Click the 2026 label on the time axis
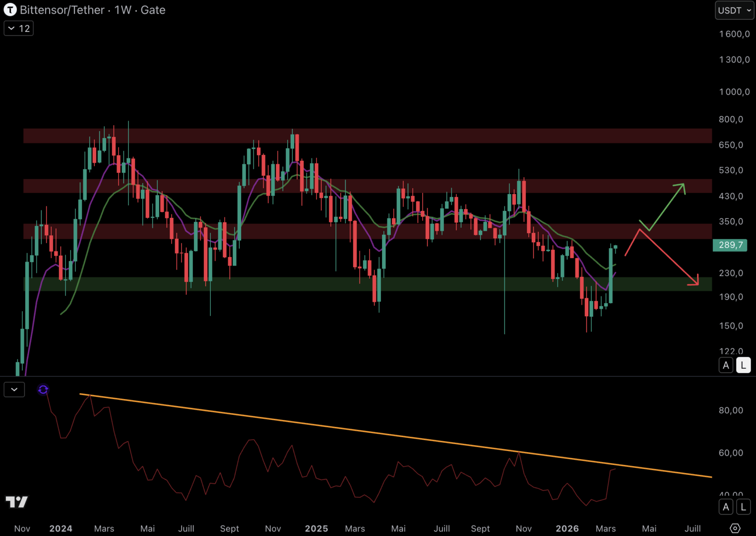This screenshot has width=756, height=536. [x=567, y=529]
